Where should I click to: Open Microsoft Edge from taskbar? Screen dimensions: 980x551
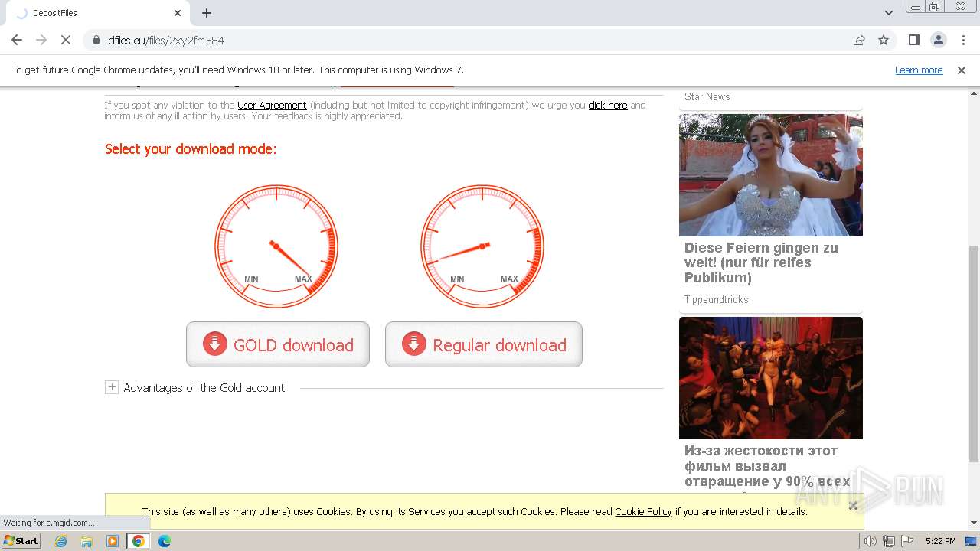pos(164,541)
